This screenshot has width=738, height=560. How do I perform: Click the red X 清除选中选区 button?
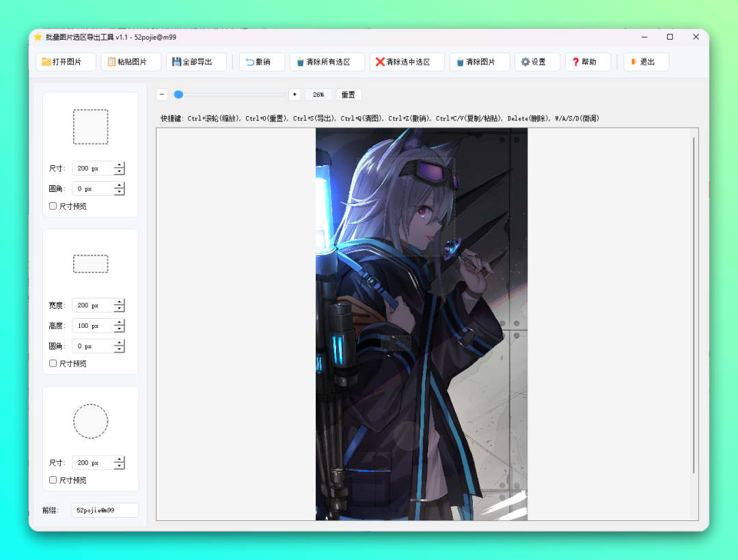[x=407, y=62]
